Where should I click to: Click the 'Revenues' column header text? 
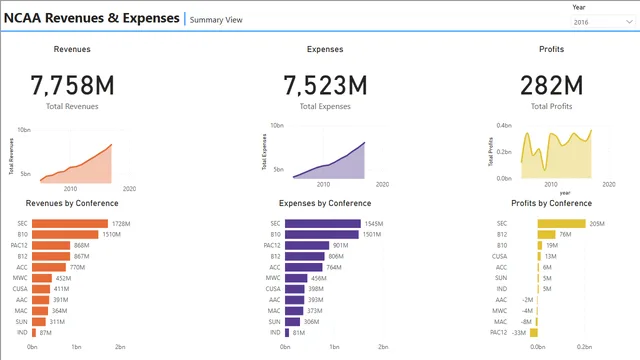point(72,49)
